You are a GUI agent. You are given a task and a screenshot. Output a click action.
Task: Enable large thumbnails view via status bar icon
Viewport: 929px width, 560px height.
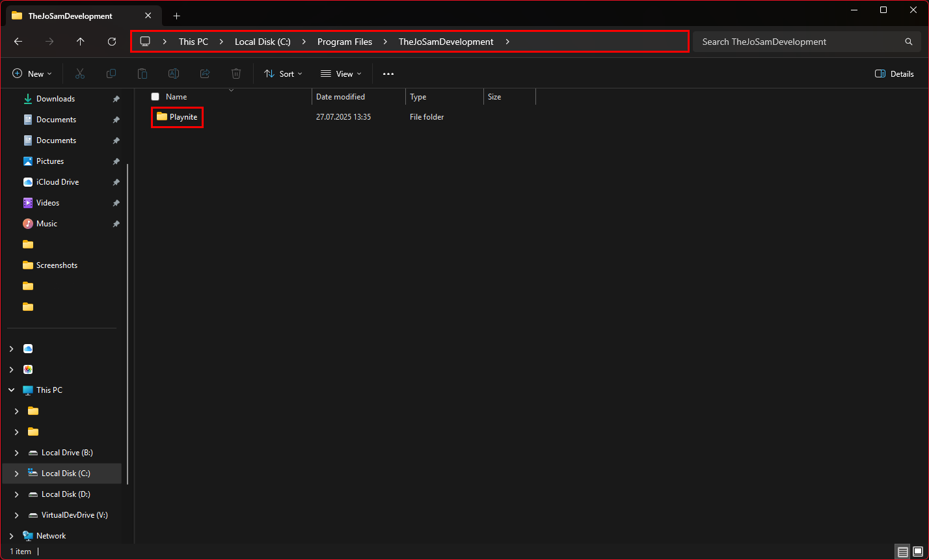pyautogui.click(x=917, y=551)
